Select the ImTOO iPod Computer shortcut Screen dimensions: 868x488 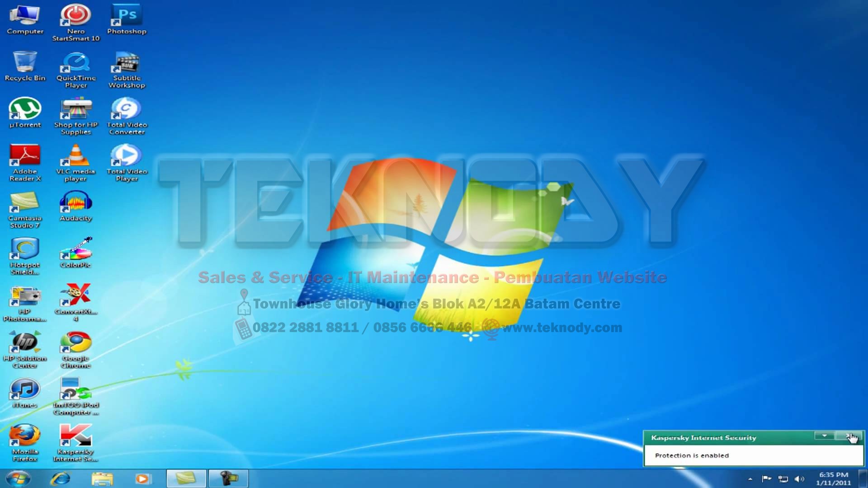75,397
